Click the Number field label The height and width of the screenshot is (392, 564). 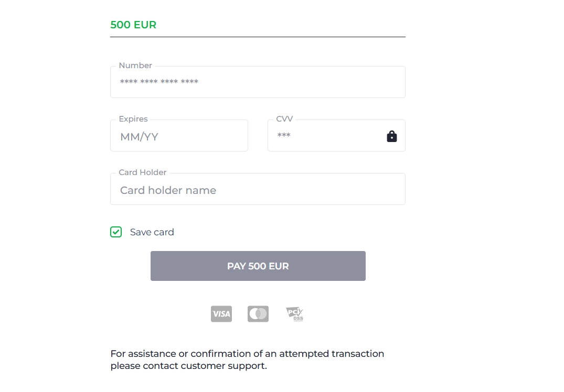135,66
